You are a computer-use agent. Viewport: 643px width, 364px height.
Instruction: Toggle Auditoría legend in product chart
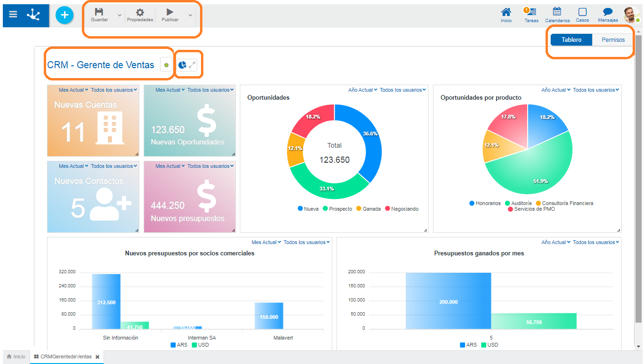click(x=518, y=203)
